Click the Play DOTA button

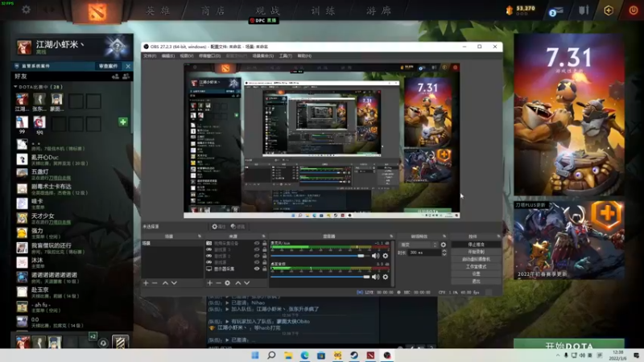point(569,344)
